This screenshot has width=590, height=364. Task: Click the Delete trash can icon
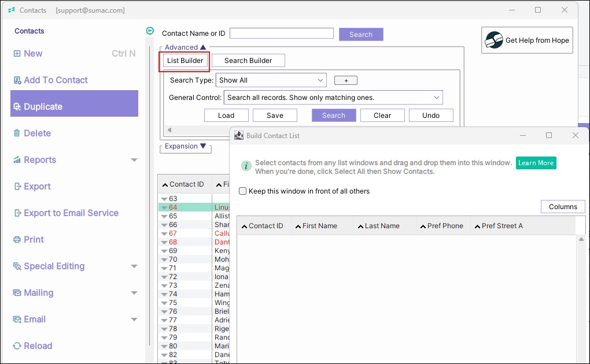[17, 133]
